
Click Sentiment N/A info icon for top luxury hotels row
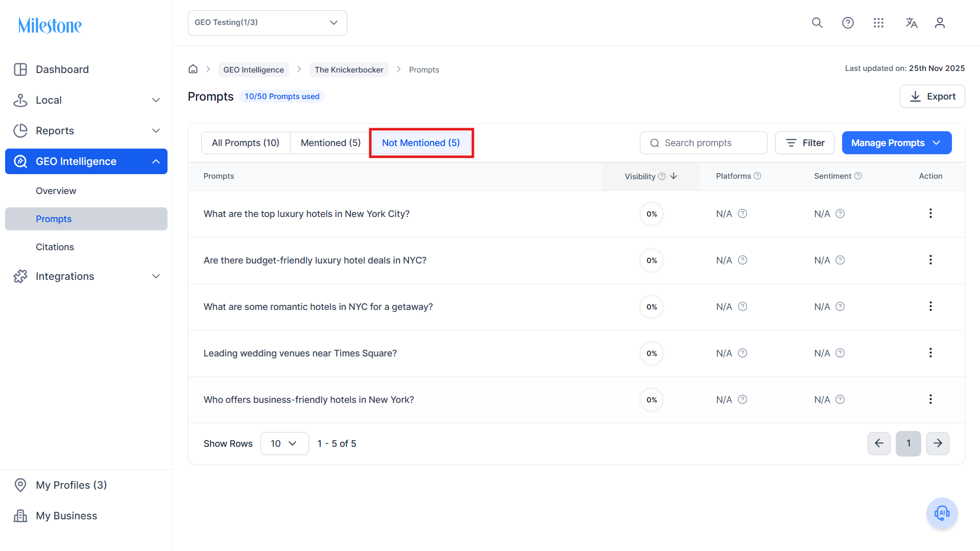(x=840, y=213)
